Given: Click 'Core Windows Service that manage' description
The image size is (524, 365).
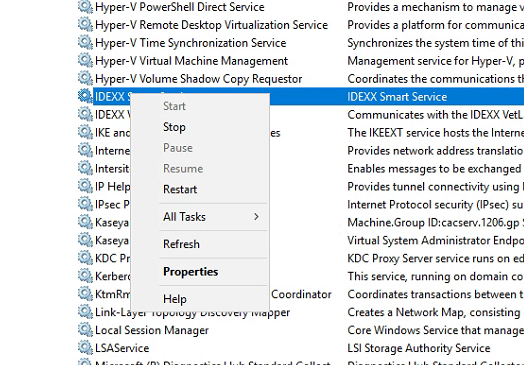Looking at the screenshot, I should pyautogui.click(x=435, y=331).
